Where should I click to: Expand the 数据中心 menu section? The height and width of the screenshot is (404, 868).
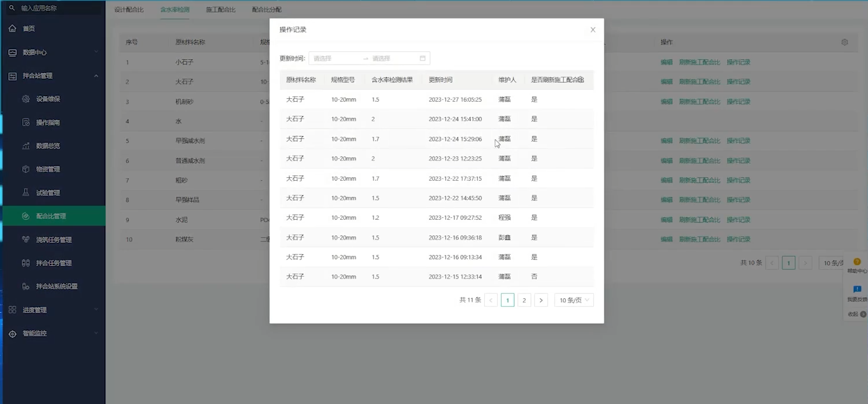(x=96, y=52)
